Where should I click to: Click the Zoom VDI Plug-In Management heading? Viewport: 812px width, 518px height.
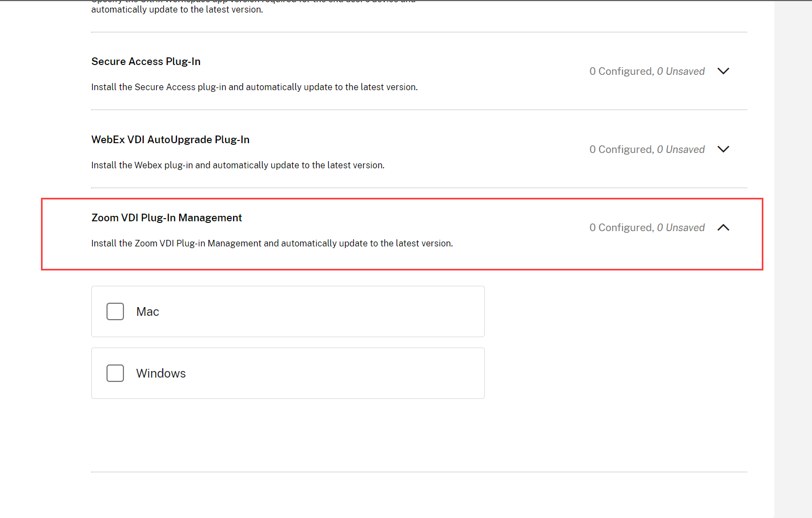coord(167,218)
